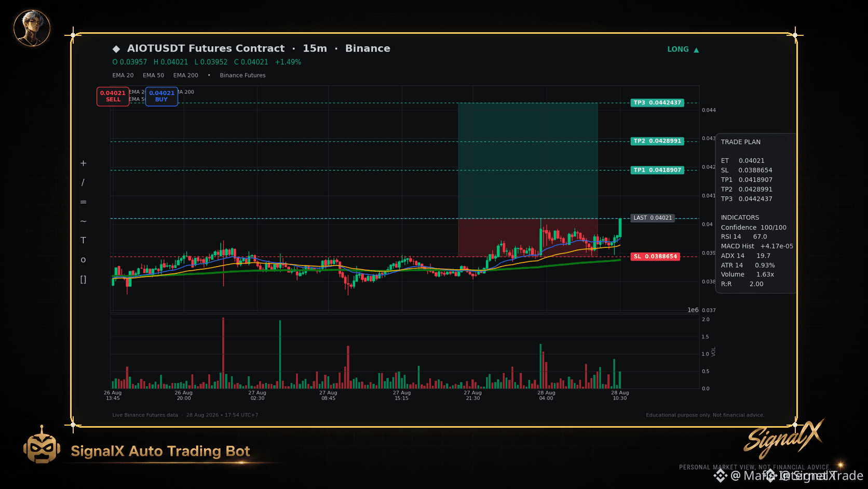Click the ADX 14 19.7 row
Screen dimensions: 868x489
[745, 256]
